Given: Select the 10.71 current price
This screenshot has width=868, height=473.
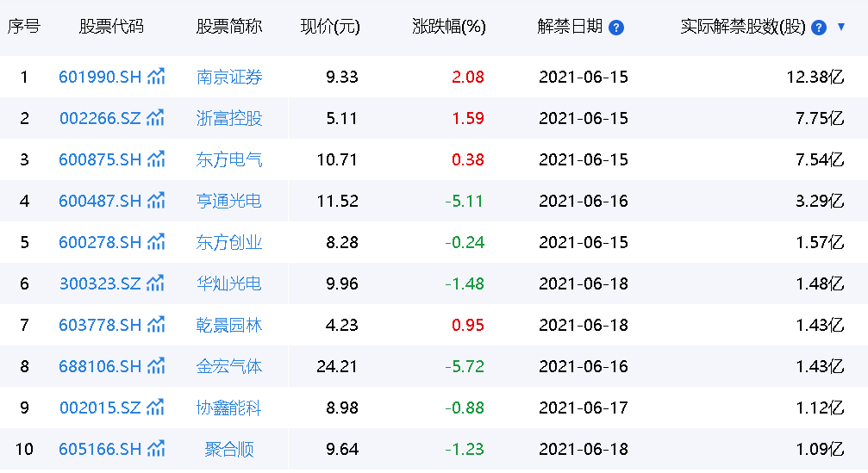Looking at the screenshot, I should 337,160.
